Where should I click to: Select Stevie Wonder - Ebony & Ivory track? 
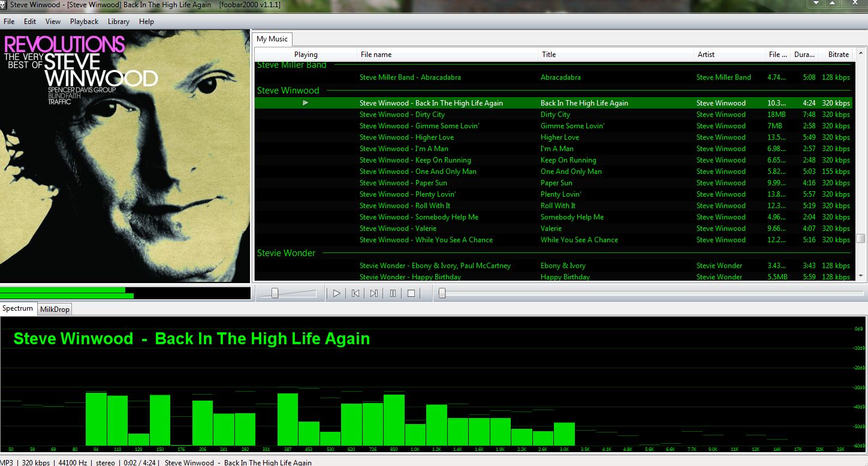553,266
